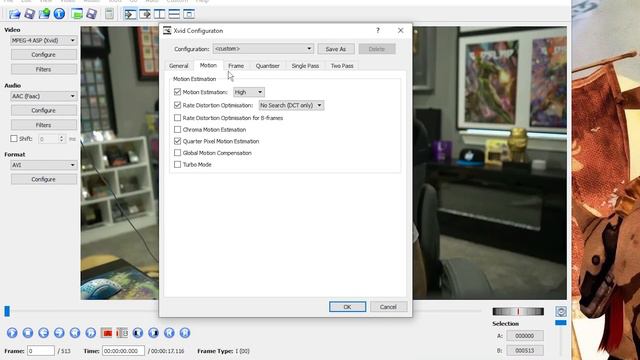Select the Input display mode icon
This screenshot has width=640, height=360.
[130, 14]
